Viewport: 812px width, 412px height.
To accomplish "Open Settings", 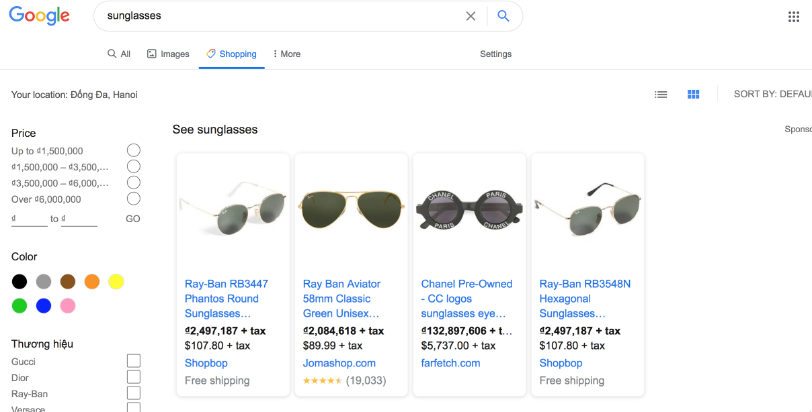I will pos(496,54).
